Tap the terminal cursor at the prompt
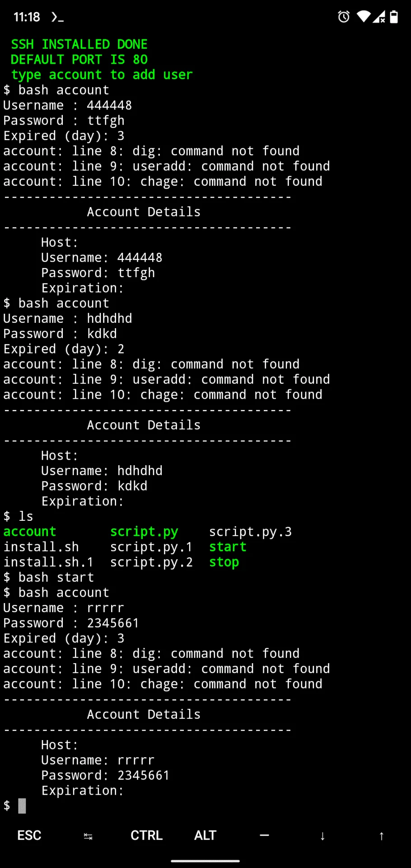 [22, 806]
